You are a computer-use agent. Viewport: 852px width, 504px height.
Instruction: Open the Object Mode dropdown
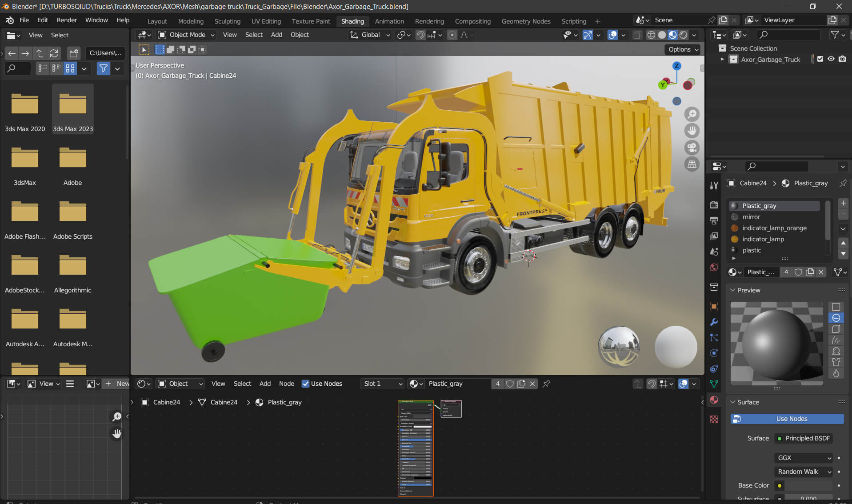[x=187, y=35]
